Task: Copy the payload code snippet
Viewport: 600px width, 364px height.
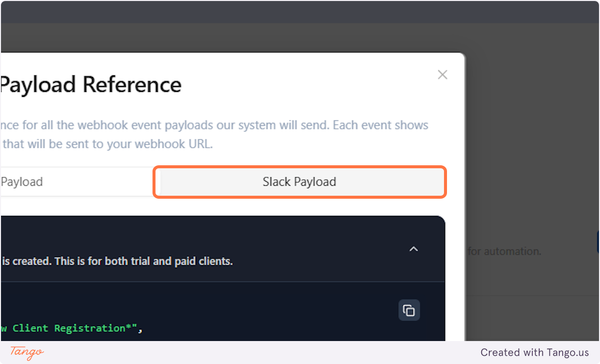Action: 409,310
